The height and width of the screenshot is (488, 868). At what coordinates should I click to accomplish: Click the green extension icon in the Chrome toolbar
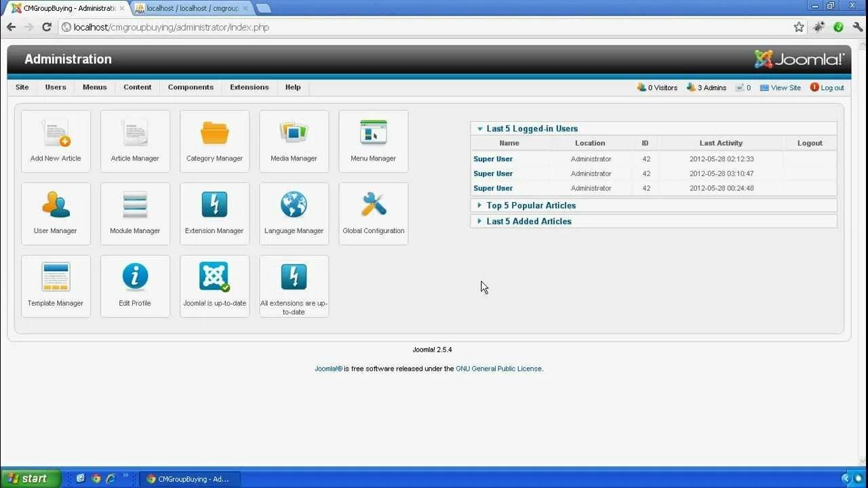[838, 27]
